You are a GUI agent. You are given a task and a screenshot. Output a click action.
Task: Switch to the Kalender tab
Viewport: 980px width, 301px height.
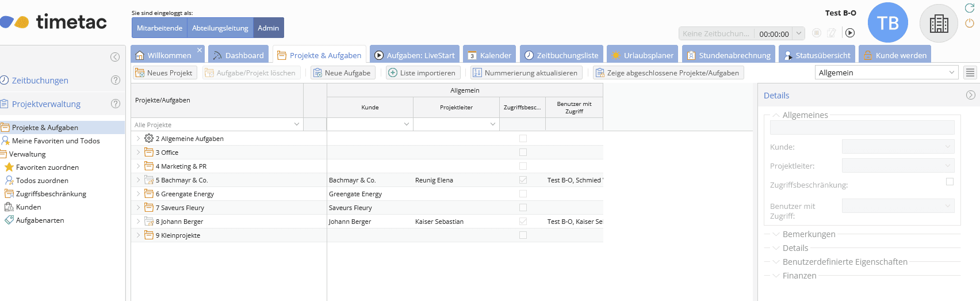click(489, 55)
